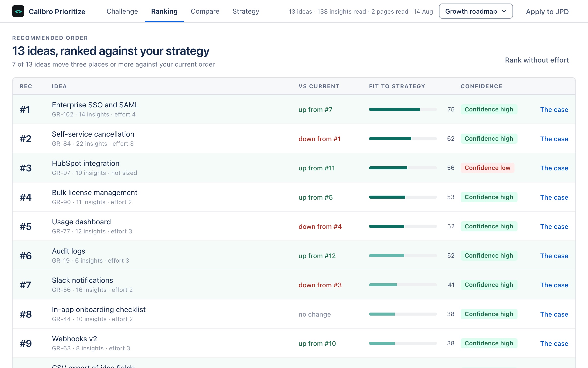Click the Slack notifications idea title
Image resolution: width=588 pixels, height=368 pixels.
[x=82, y=280]
